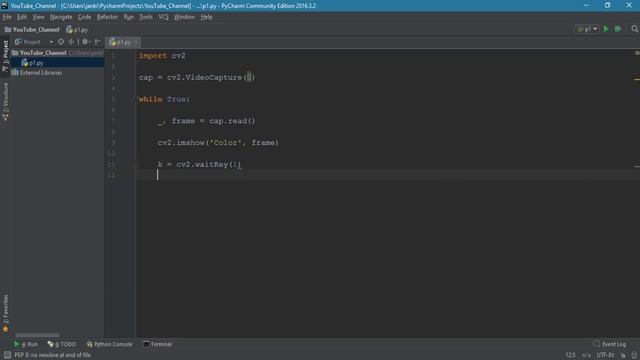Collapse the while True code block fold marker
Image resolution: width=640 pixels, height=360 pixels.
point(136,99)
